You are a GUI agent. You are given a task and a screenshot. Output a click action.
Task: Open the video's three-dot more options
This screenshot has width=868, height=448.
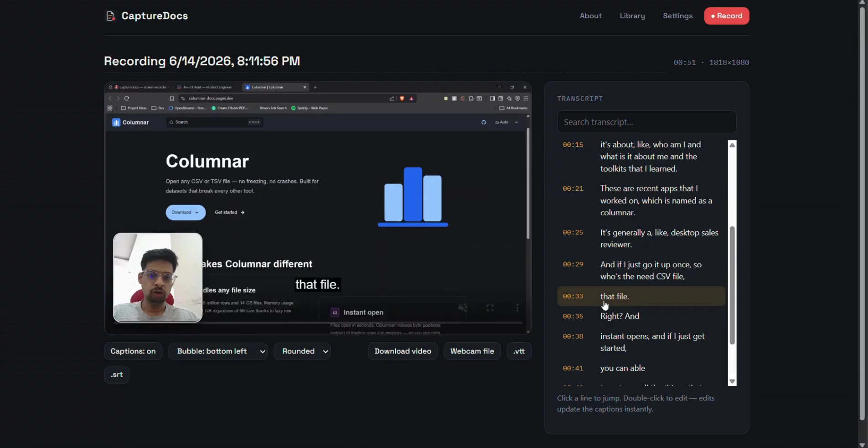pyautogui.click(x=517, y=308)
